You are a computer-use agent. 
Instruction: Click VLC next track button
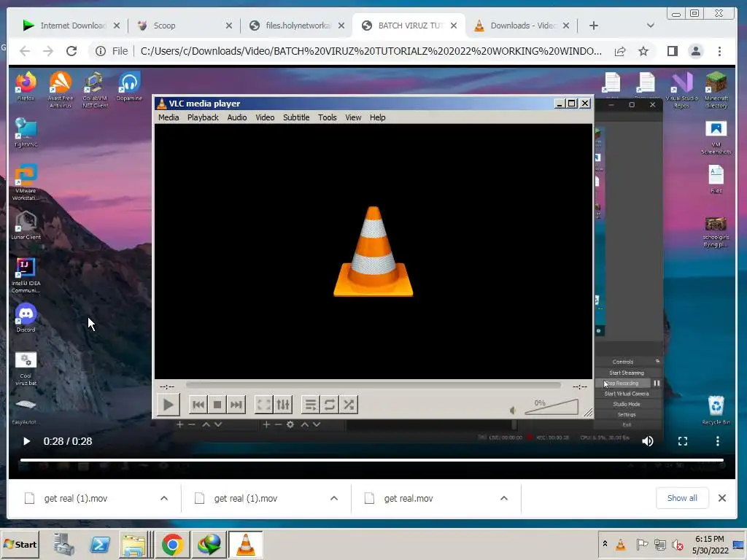(x=236, y=405)
